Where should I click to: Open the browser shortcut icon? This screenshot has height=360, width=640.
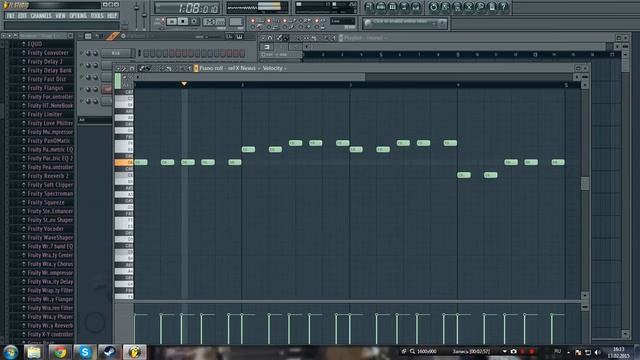(x=404, y=7)
